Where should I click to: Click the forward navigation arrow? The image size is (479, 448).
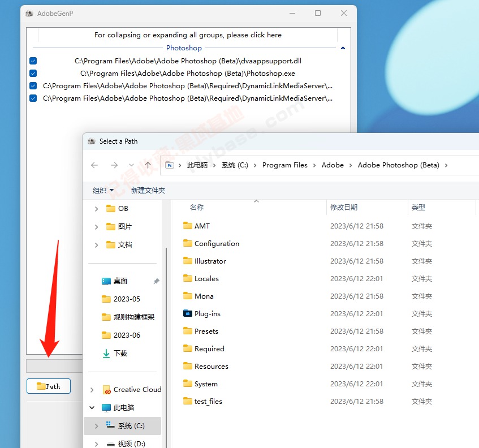(114, 165)
